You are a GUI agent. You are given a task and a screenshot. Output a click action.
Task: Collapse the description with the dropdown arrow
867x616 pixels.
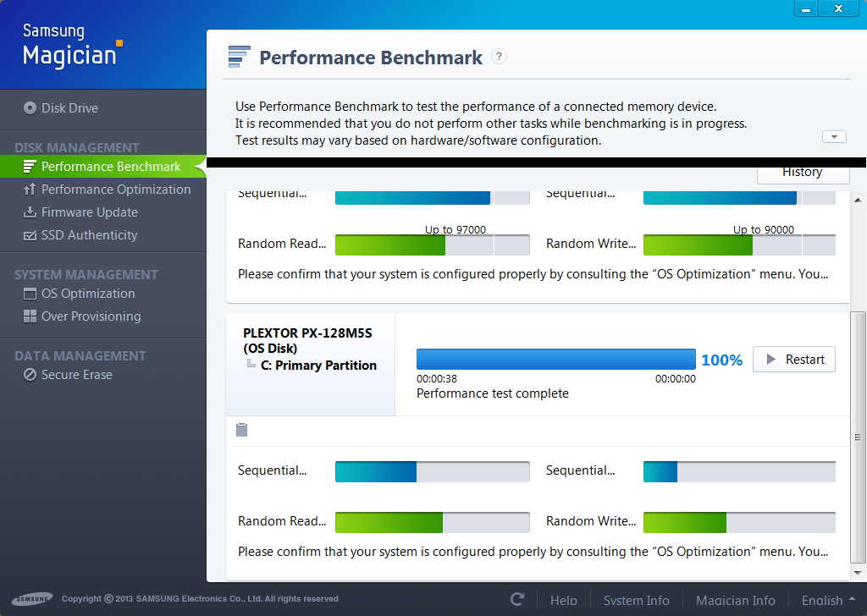pyautogui.click(x=834, y=136)
